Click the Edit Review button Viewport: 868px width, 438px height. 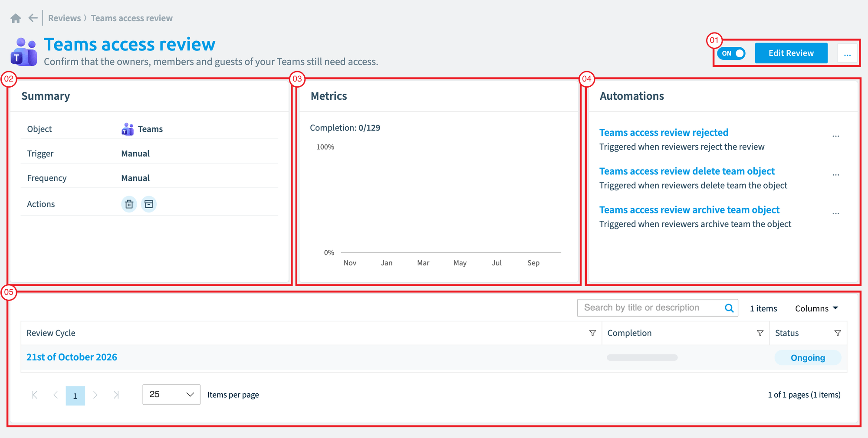tap(791, 53)
